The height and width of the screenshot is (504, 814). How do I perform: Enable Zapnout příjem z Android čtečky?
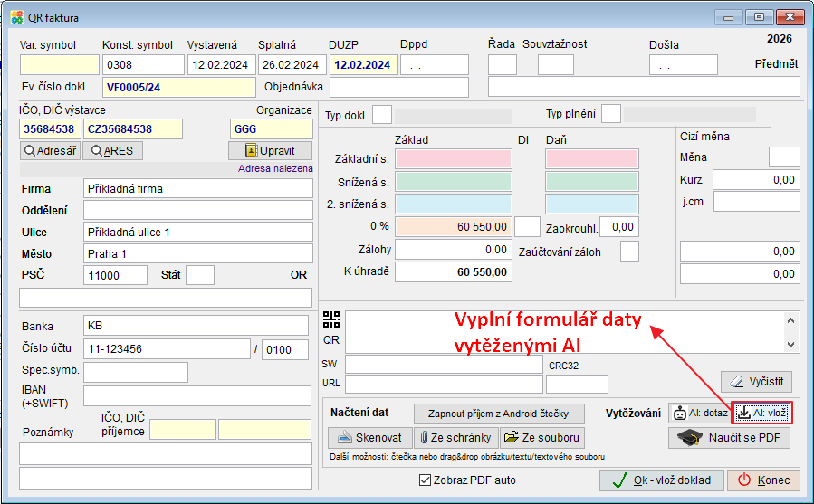[x=498, y=414]
